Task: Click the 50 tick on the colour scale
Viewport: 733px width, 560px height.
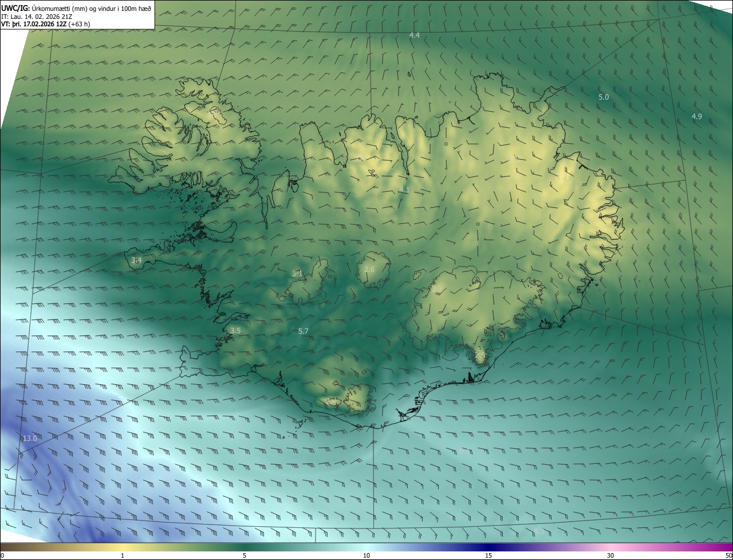Action: click(728, 555)
